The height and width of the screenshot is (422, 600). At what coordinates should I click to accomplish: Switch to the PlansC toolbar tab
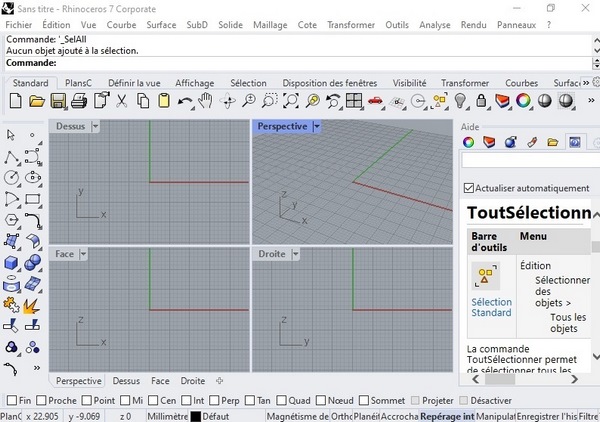pos(78,83)
